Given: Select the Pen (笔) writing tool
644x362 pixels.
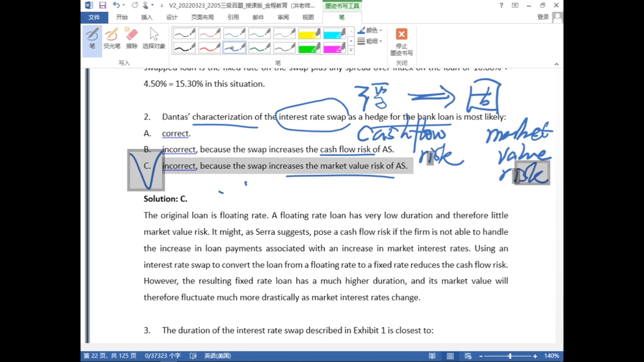Looking at the screenshot, I should point(92,39).
